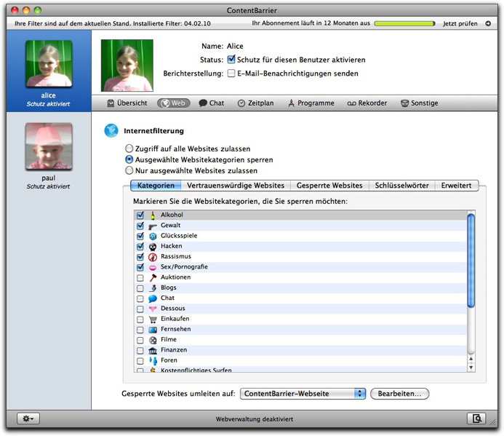Uncheck the Alkohol category checkbox
Viewport: 504px width, 436px height.
click(x=140, y=215)
